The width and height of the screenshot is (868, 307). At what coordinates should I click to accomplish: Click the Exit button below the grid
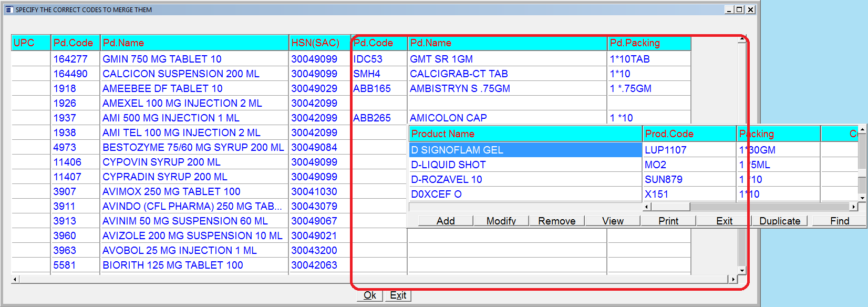[398, 295]
